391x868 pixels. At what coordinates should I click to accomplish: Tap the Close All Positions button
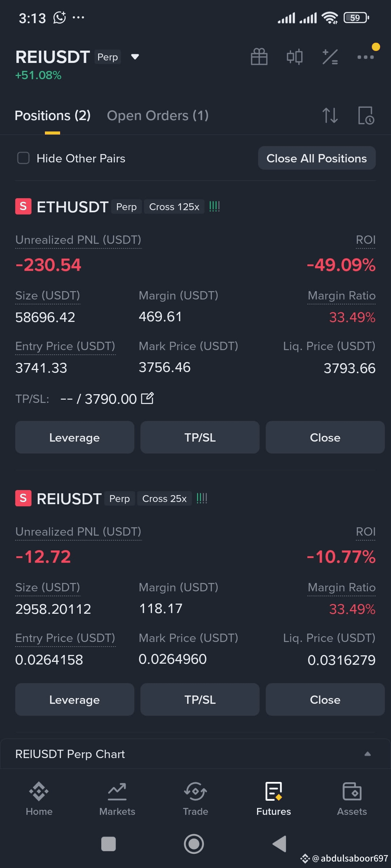click(317, 158)
